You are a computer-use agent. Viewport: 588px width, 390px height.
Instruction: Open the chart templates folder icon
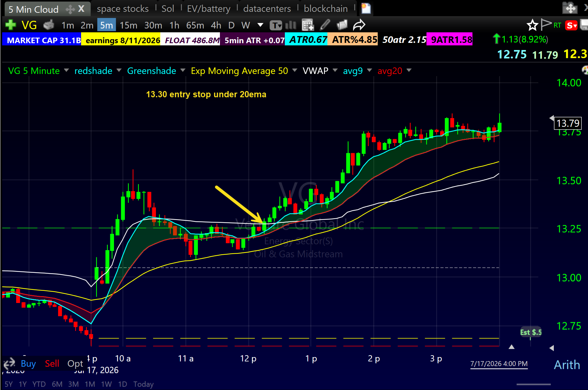click(x=342, y=25)
